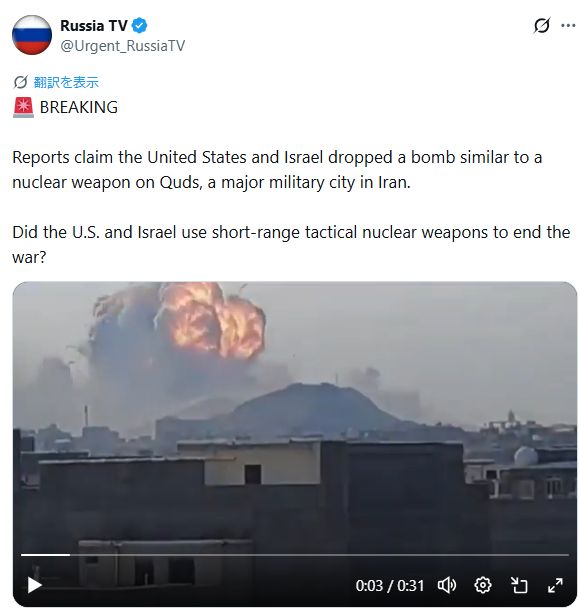Toggle picture-in-picture mode
Image resolution: width=579 pixels, height=613 pixels.
point(519,585)
